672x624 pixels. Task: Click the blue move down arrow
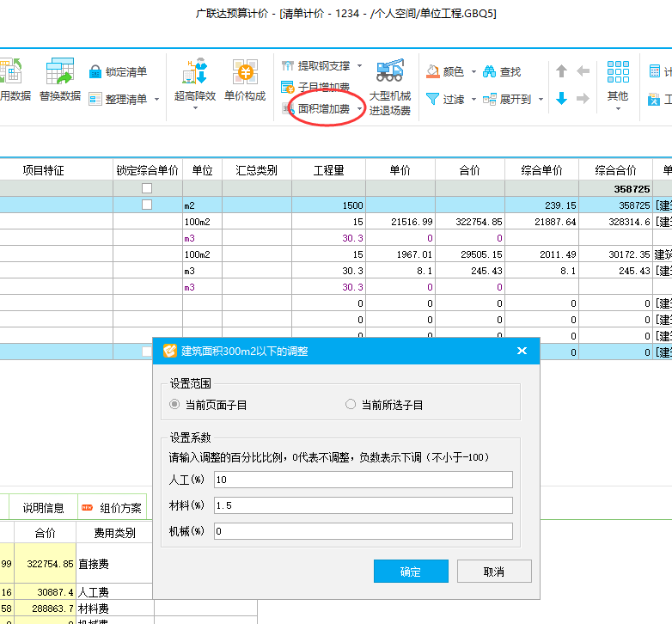(x=561, y=99)
